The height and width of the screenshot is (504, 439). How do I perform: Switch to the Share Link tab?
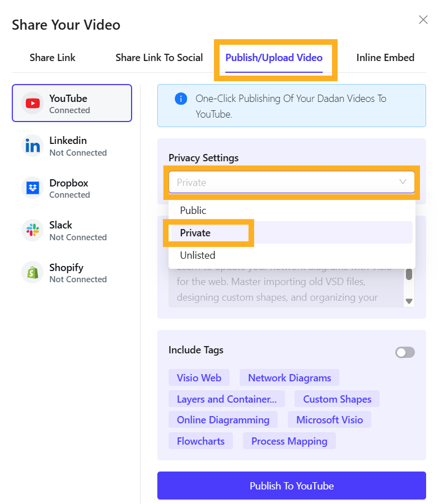tap(52, 58)
